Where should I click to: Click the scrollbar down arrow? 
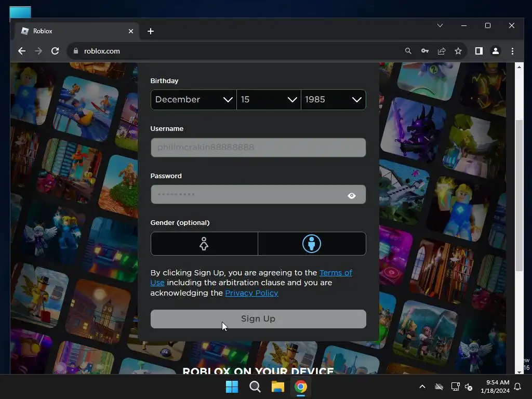click(519, 371)
